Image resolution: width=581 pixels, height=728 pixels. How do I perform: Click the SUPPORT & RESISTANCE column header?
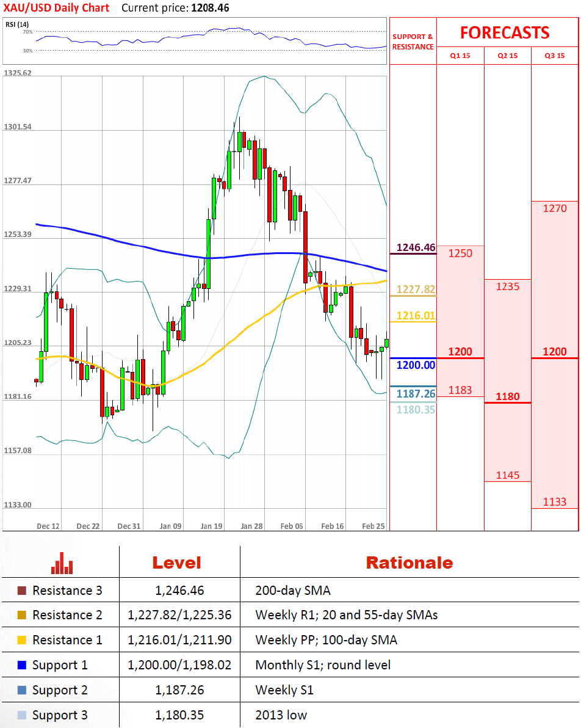(x=413, y=42)
